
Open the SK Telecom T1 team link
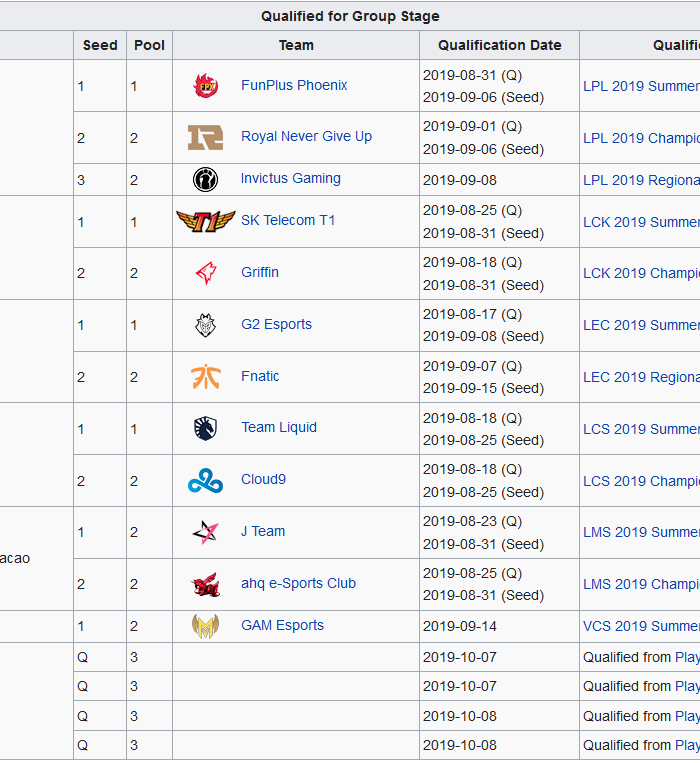coord(288,221)
